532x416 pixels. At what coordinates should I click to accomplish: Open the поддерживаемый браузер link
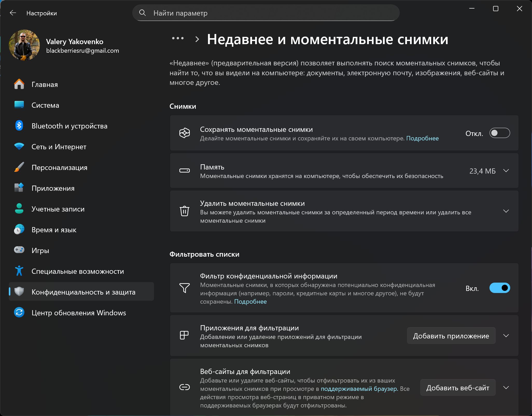pyautogui.click(x=359, y=389)
